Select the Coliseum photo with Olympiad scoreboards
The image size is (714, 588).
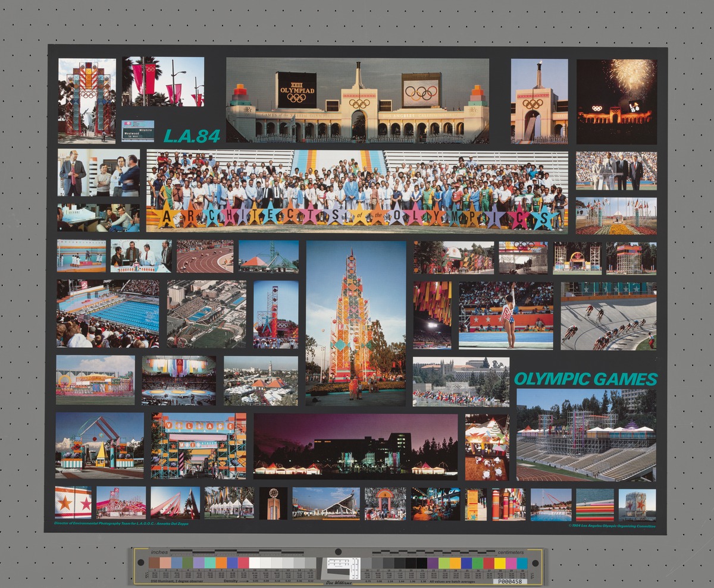point(358,100)
